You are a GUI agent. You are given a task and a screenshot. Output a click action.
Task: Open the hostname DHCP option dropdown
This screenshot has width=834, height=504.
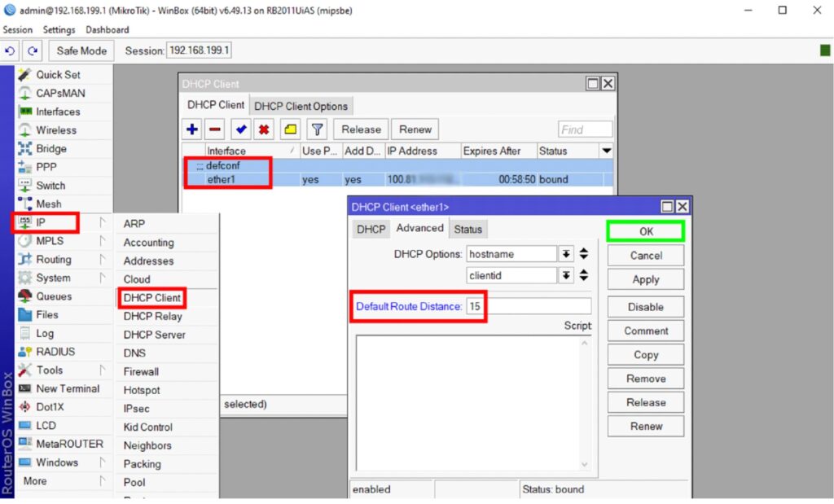pyautogui.click(x=566, y=254)
